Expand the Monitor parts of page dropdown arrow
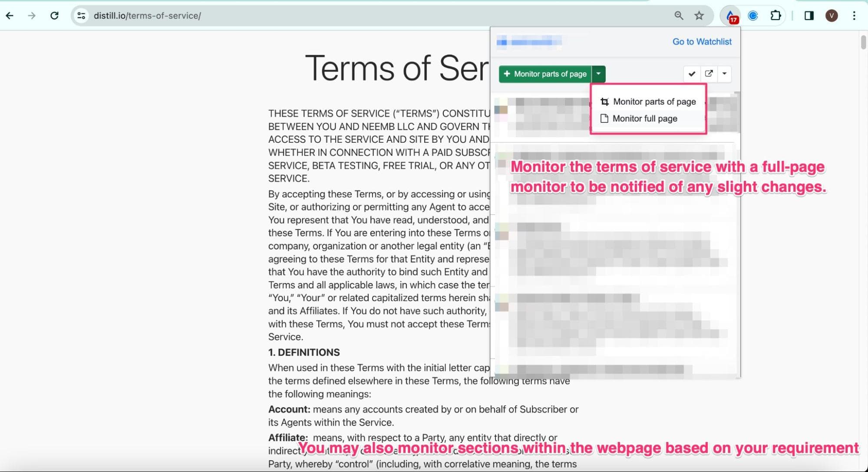The image size is (868, 472). point(599,74)
